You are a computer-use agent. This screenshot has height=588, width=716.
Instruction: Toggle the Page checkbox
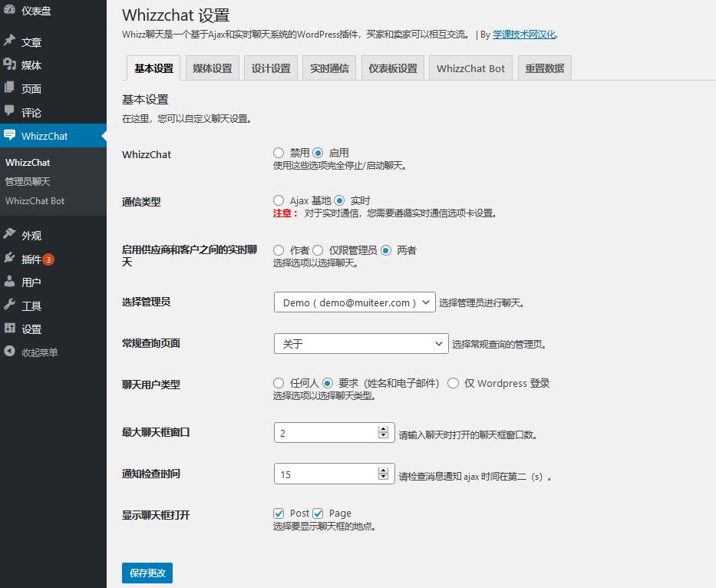[318, 514]
